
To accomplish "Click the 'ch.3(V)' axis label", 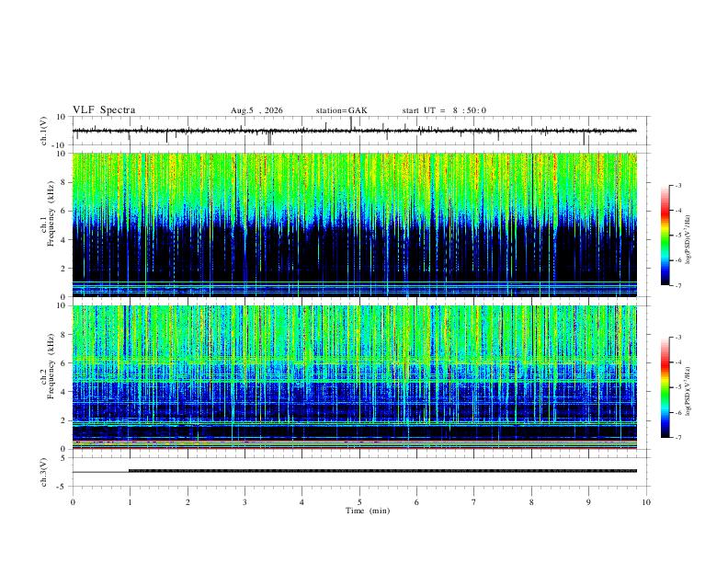I will click(44, 472).
